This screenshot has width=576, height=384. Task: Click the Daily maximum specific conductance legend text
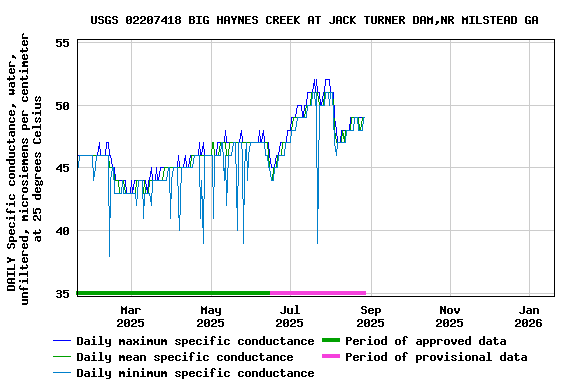pos(195,341)
